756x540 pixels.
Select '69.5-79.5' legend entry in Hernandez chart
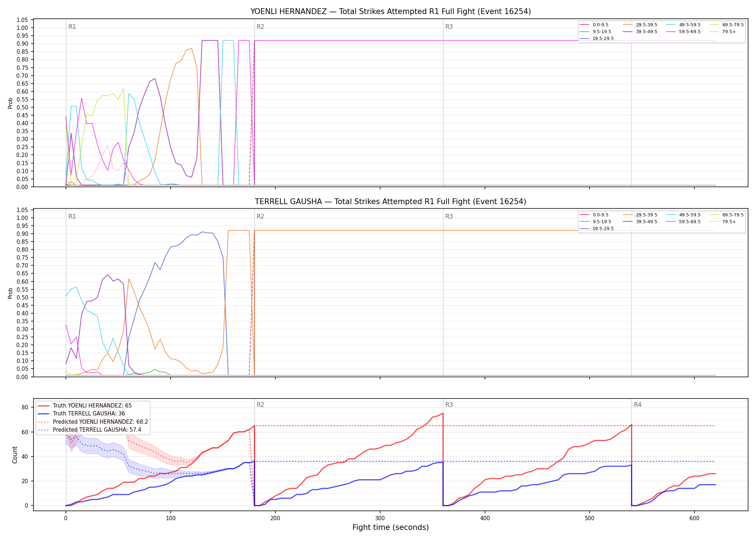coord(726,25)
